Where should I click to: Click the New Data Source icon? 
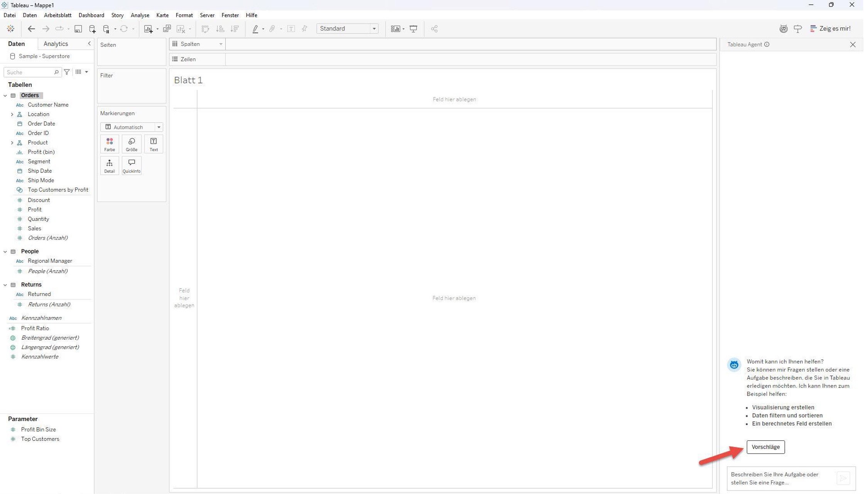[x=92, y=29]
